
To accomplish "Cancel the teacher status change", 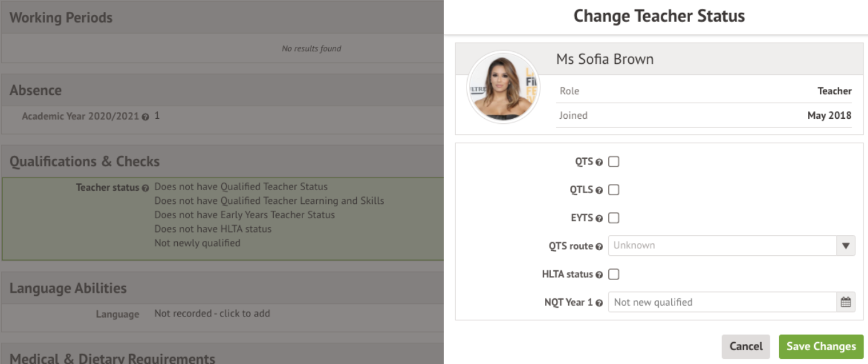I will pyautogui.click(x=746, y=346).
